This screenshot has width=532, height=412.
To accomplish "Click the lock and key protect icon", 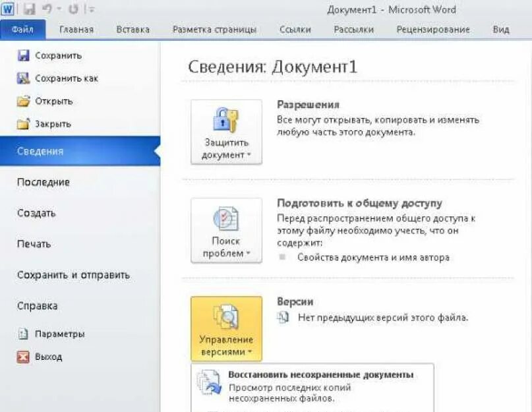I will point(225,120).
